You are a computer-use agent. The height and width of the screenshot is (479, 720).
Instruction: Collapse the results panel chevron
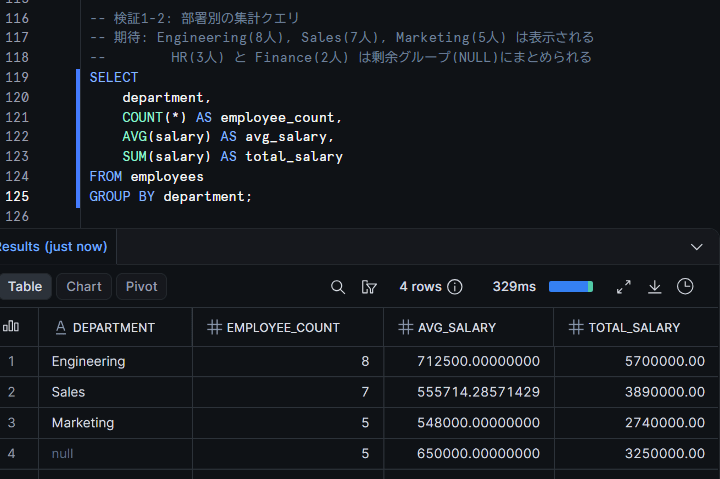coord(697,247)
